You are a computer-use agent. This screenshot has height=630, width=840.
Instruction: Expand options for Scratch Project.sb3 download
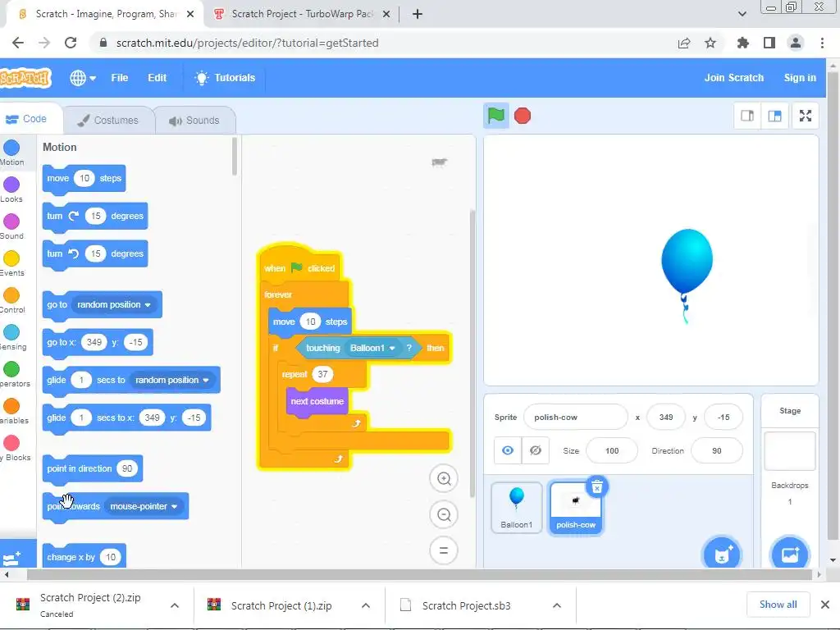[557, 605]
